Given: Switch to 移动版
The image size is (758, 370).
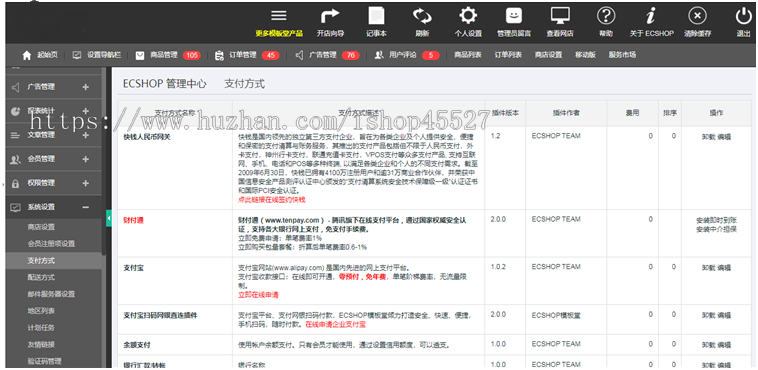Looking at the screenshot, I should [585, 55].
